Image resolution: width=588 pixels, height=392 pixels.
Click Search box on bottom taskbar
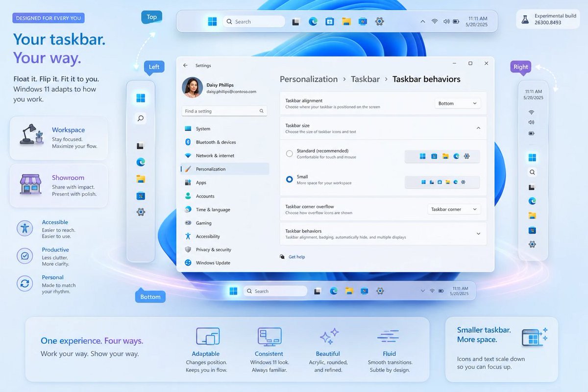[275, 291]
